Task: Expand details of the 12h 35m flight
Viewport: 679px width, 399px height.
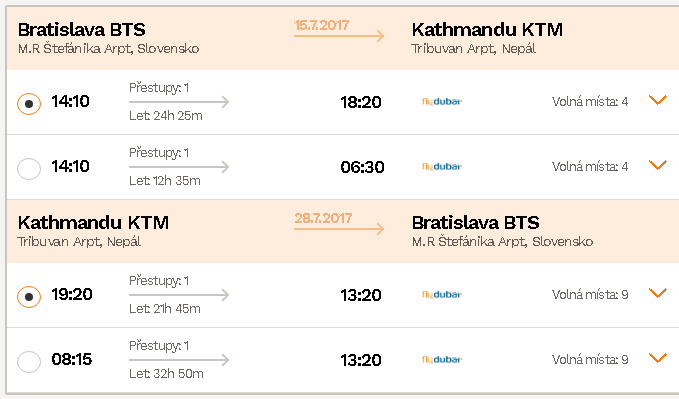Action: (658, 165)
